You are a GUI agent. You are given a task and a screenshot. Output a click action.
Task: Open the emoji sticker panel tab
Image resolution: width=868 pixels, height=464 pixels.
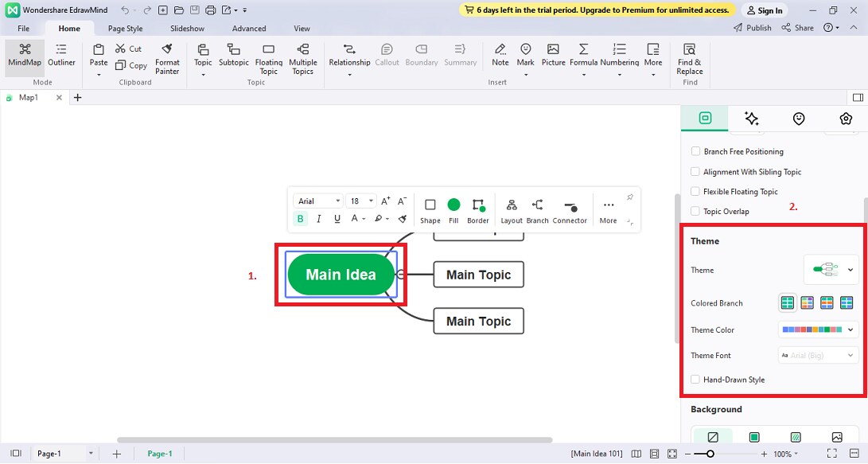(x=798, y=118)
